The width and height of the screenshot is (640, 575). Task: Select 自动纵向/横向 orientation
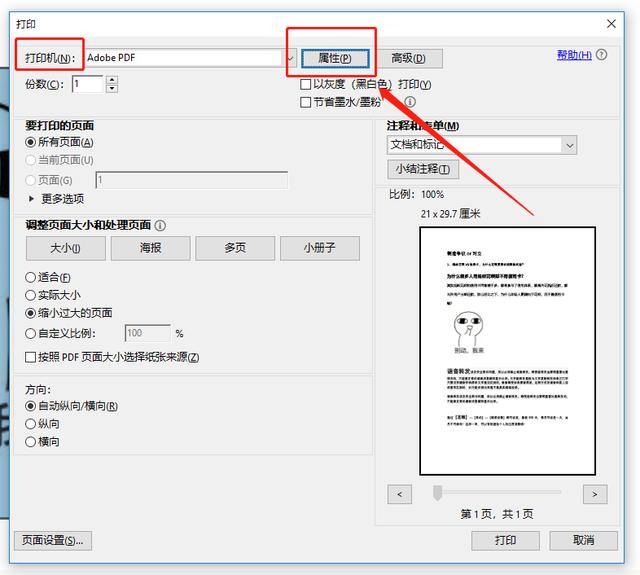pyautogui.click(x=30, y=406)
